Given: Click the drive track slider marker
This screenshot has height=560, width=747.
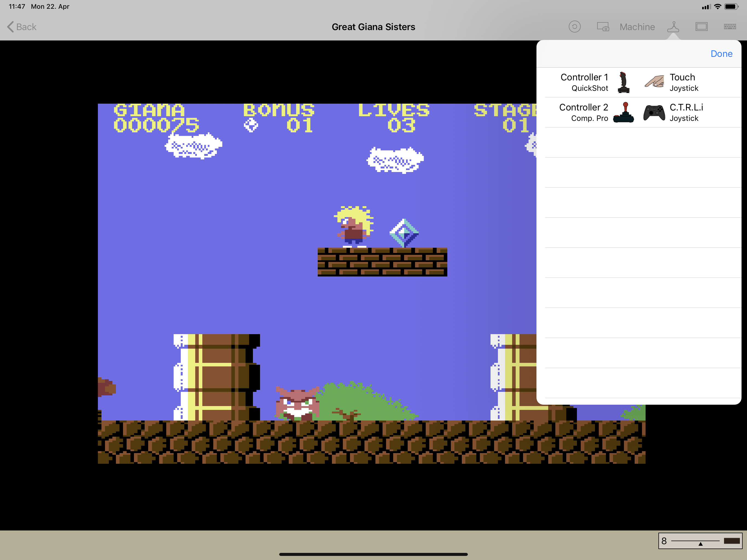Looking at the screenshot, I should 700,544.
